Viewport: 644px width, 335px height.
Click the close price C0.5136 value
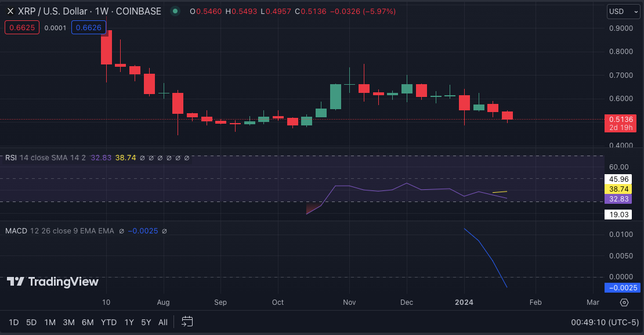coord(311,12)
